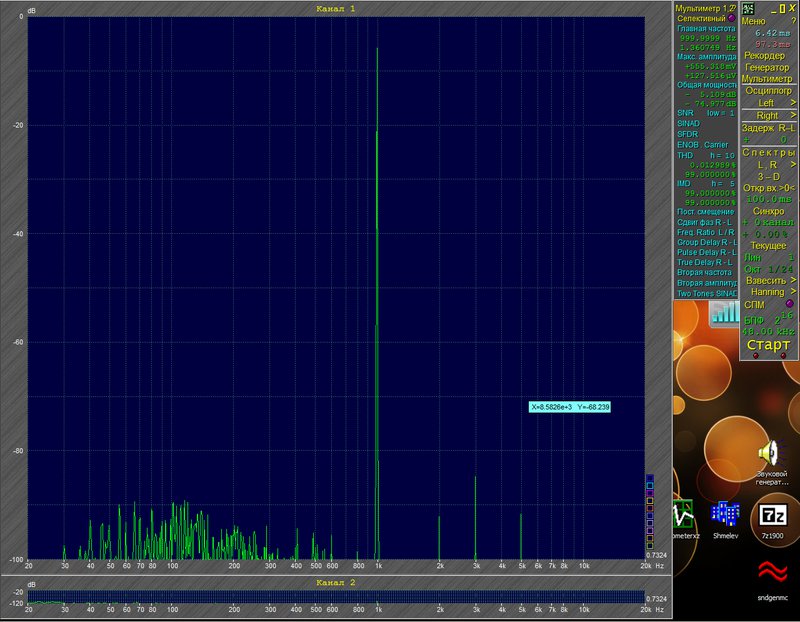800x622 pixels.
Task: Click the THD h = 10 row
Action: pos(706,155)
